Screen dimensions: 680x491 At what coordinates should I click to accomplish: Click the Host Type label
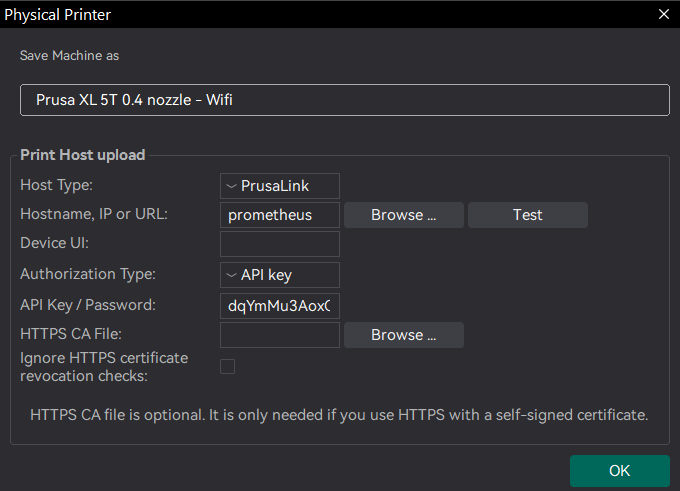(x=56, y=185)
